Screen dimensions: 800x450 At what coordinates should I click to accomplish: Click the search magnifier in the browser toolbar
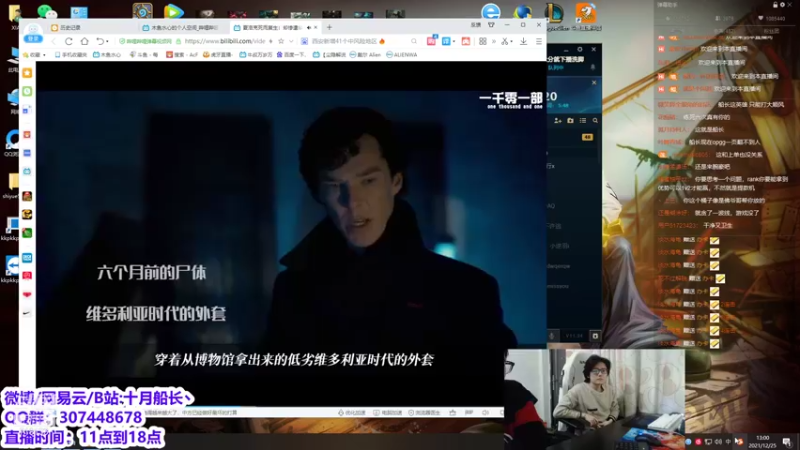pos(414,41)
